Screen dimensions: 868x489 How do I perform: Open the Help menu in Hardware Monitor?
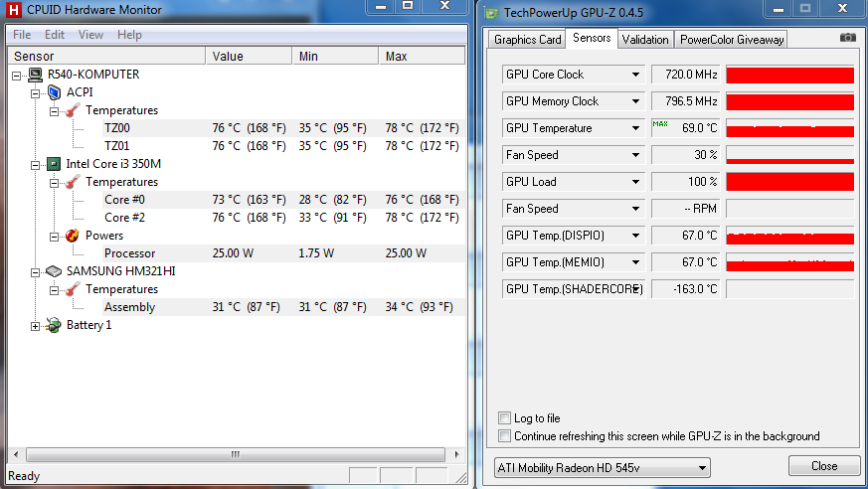(x=129, y=35)
